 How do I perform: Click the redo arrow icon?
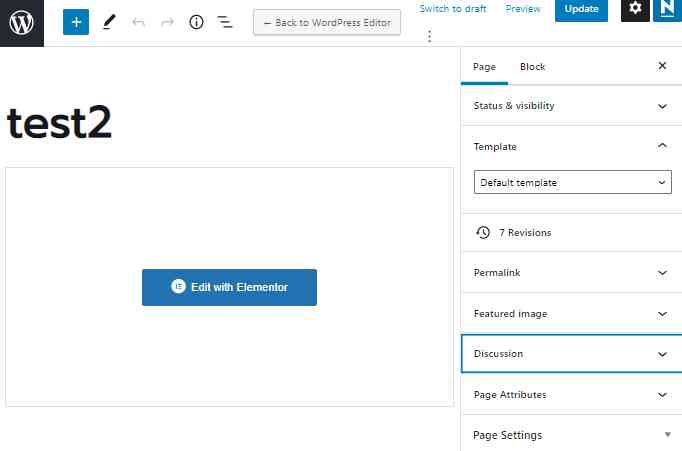pyautogui.click(x=167, y=22)
